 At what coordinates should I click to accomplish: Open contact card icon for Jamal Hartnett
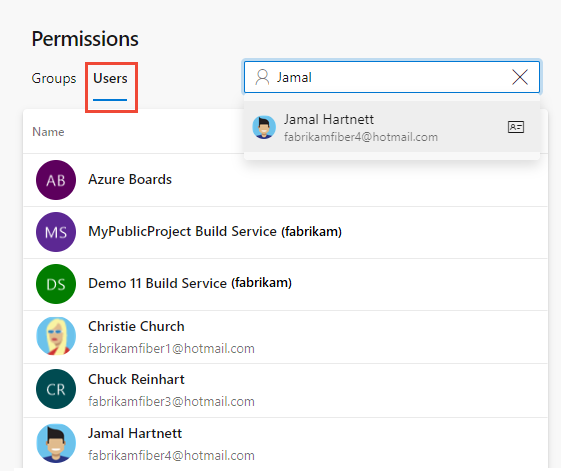[516, 127]
